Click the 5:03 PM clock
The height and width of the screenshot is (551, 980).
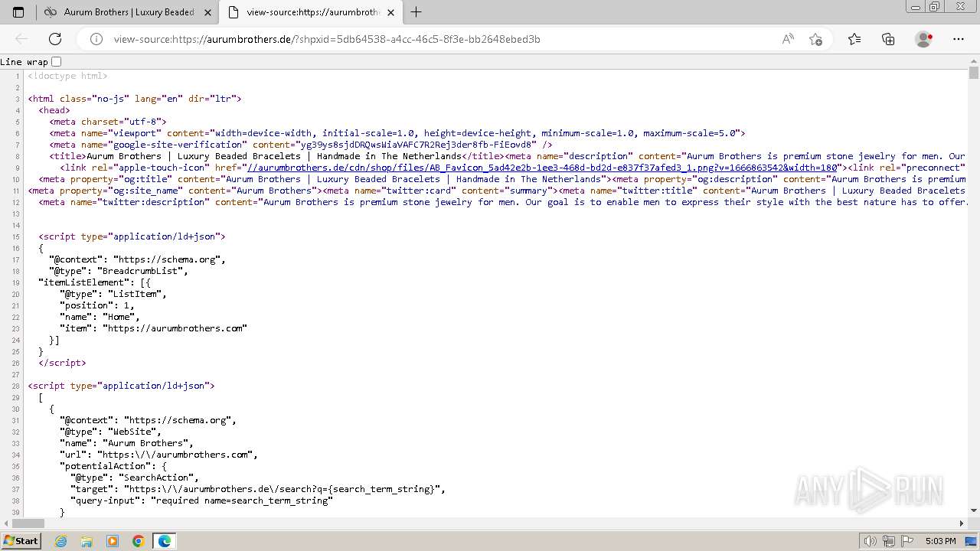coord(940,541)
